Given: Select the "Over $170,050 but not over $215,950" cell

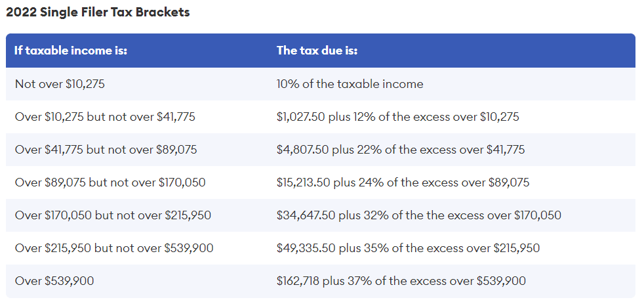Looking at the screenshot, I should pos(113,215).
